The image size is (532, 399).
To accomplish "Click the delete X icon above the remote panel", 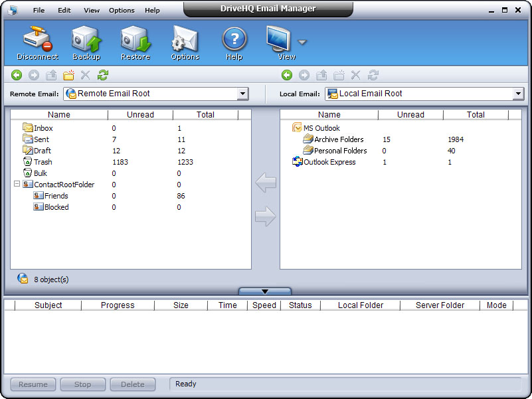I will point(85,75).
